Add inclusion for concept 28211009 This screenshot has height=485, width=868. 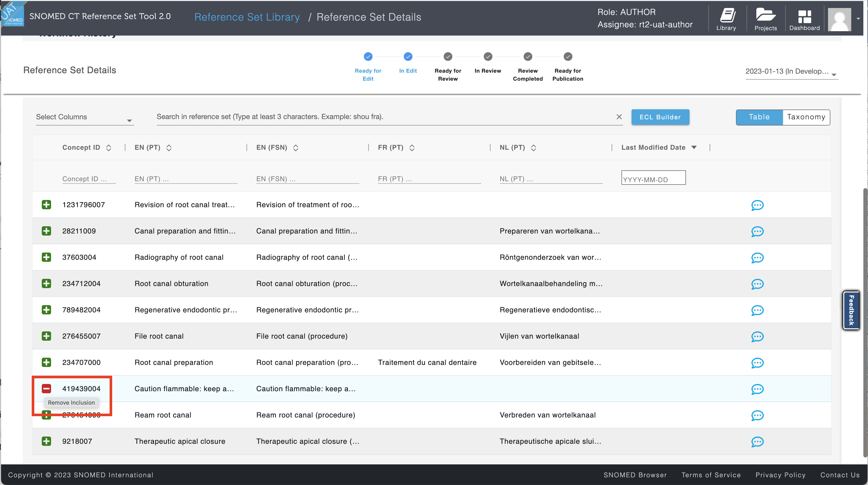click(46, 231)
